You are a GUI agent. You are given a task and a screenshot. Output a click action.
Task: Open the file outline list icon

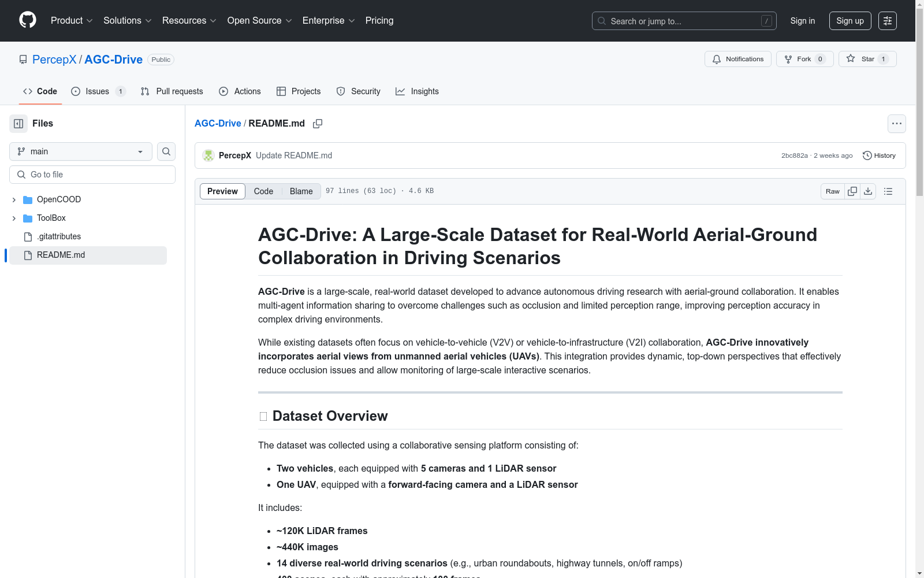tap(888, 191)
